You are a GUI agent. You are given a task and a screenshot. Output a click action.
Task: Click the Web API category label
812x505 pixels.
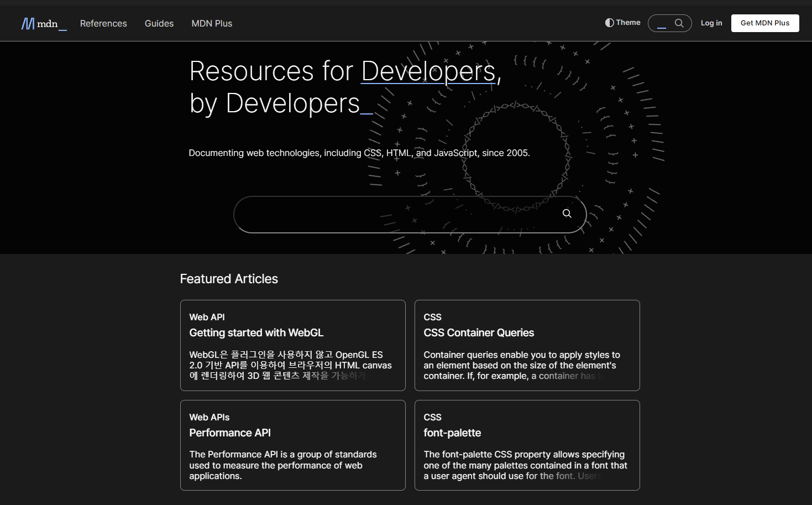point(207,317)
